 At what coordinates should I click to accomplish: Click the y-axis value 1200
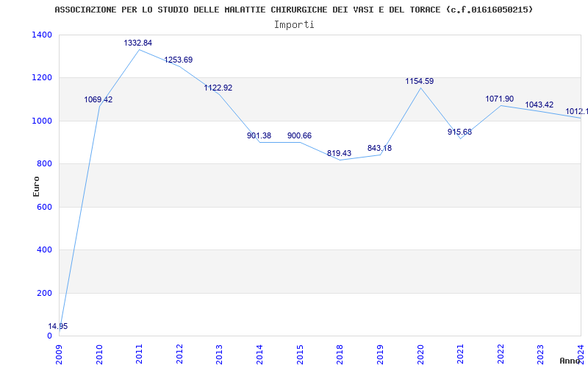[x=43, y=78]
